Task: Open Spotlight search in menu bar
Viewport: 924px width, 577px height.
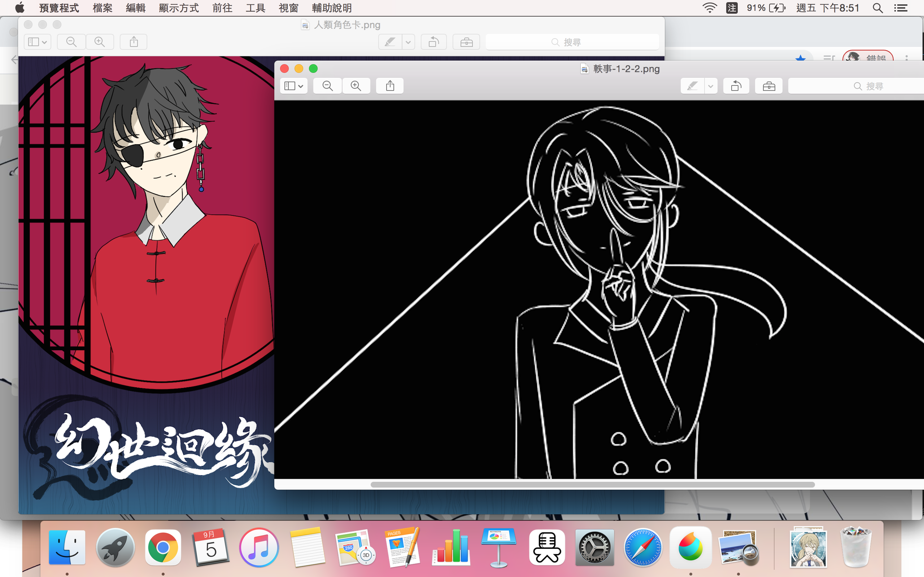Action: [878, 8]
